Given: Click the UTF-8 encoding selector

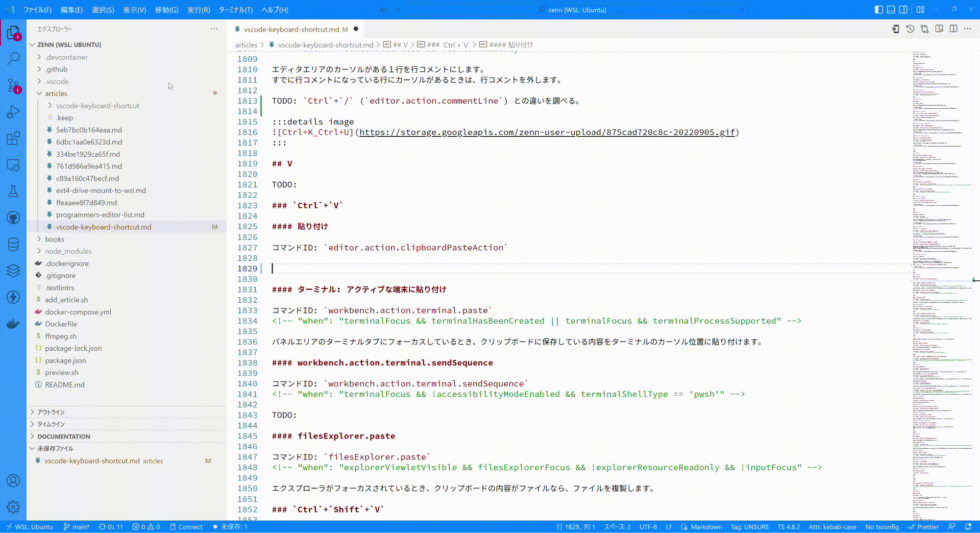Looking at the screenshot, I should click(x=648, y=526).
